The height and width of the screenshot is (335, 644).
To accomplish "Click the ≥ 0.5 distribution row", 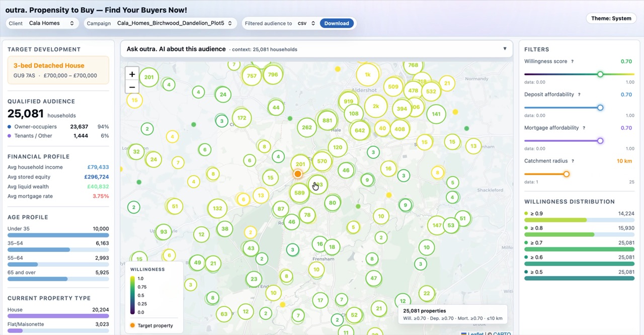I will pos(580,275).
